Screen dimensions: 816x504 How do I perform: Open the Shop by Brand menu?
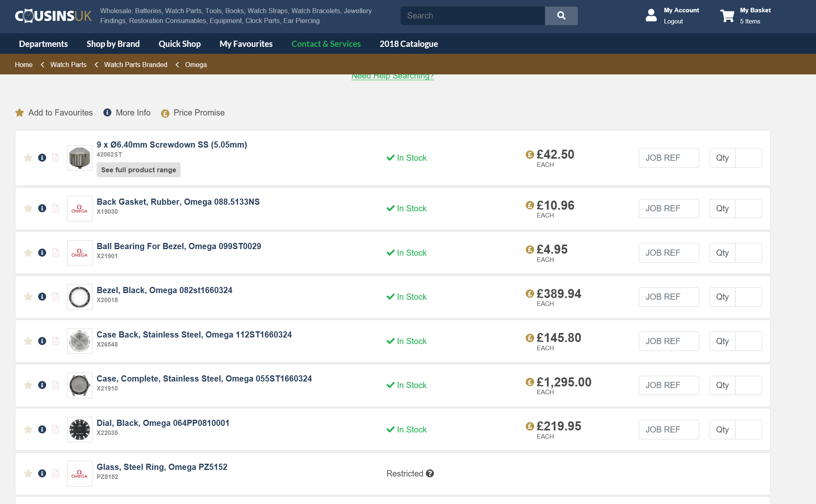(113, 44)
